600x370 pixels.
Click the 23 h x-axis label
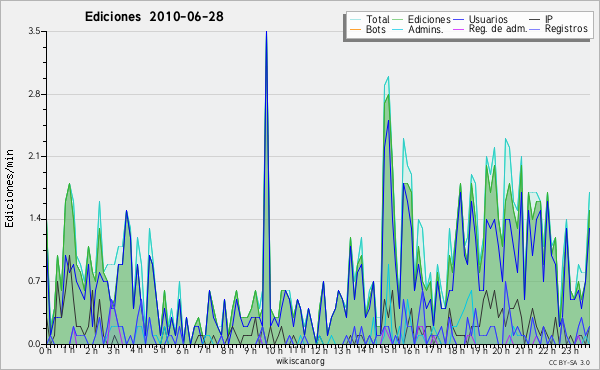pos(569,351)
